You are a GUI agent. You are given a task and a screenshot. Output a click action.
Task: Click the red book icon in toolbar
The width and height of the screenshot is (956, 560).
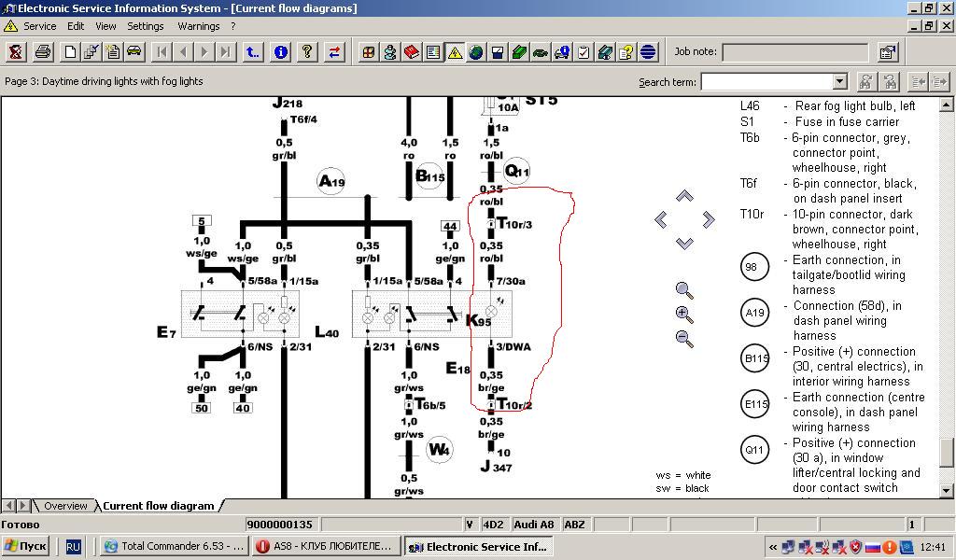click(412, 52)
